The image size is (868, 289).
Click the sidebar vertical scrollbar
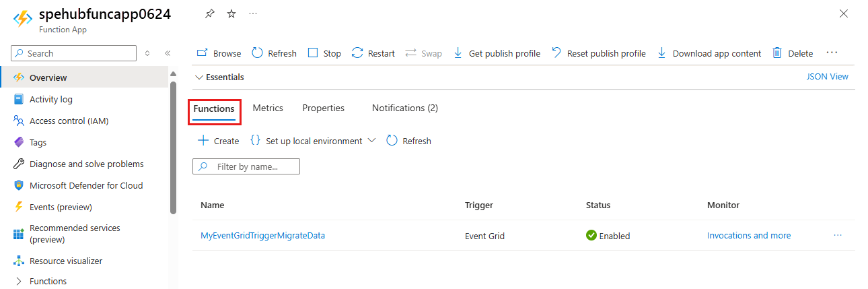click(173, 148)
